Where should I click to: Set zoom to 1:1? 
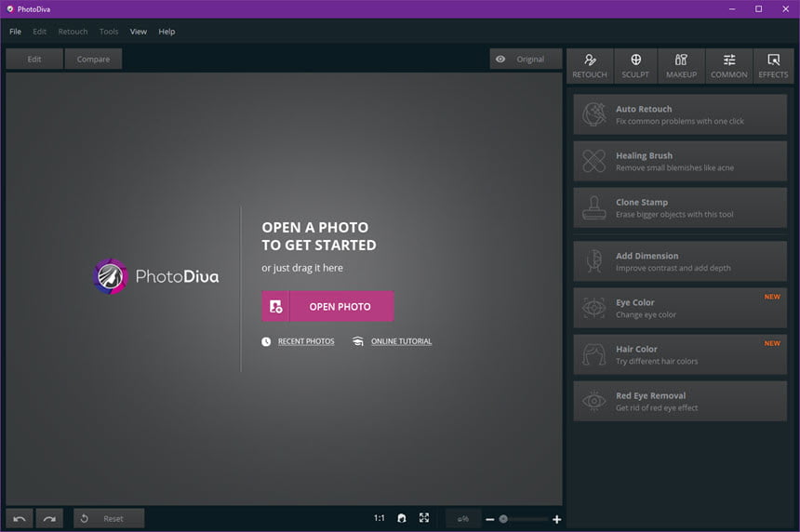[x=380, y=518]
